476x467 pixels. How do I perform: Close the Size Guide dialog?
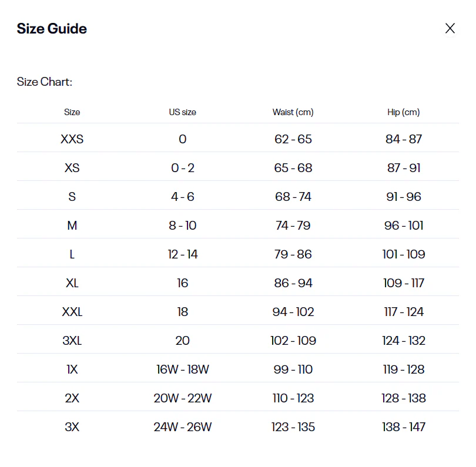tap(450, 28)
